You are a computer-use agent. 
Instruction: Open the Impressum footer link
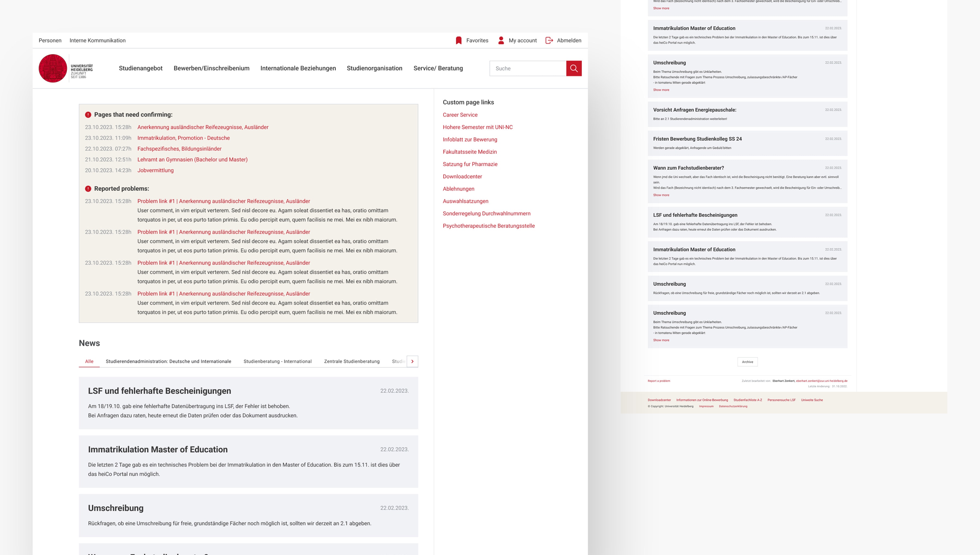706,406
